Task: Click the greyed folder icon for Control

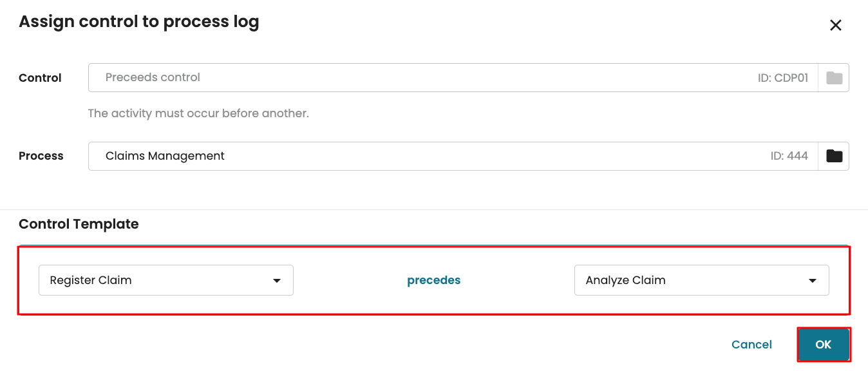Action: click(834, 78)
